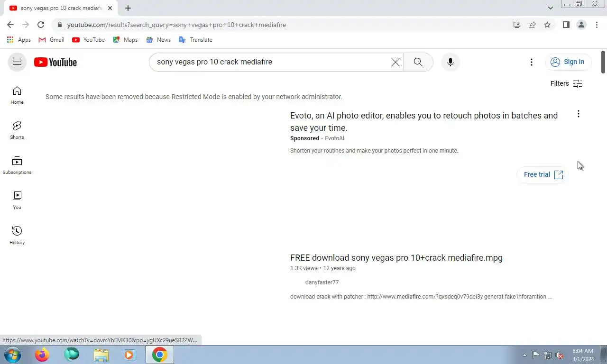Click the muted volume tray icon

[559, 355]
